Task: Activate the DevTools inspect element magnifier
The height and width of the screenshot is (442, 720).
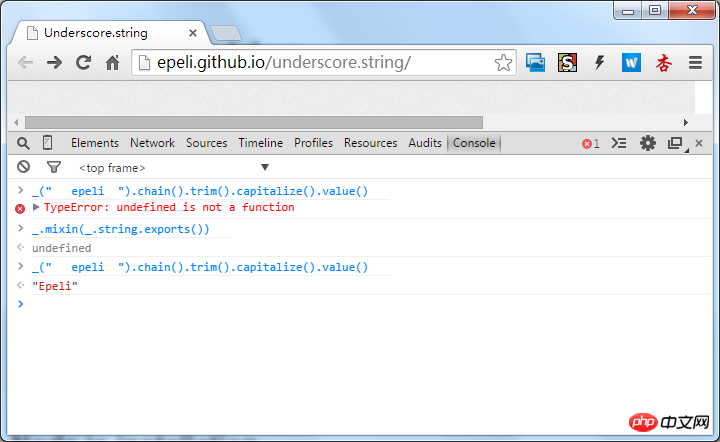Action: pos(23,143)
